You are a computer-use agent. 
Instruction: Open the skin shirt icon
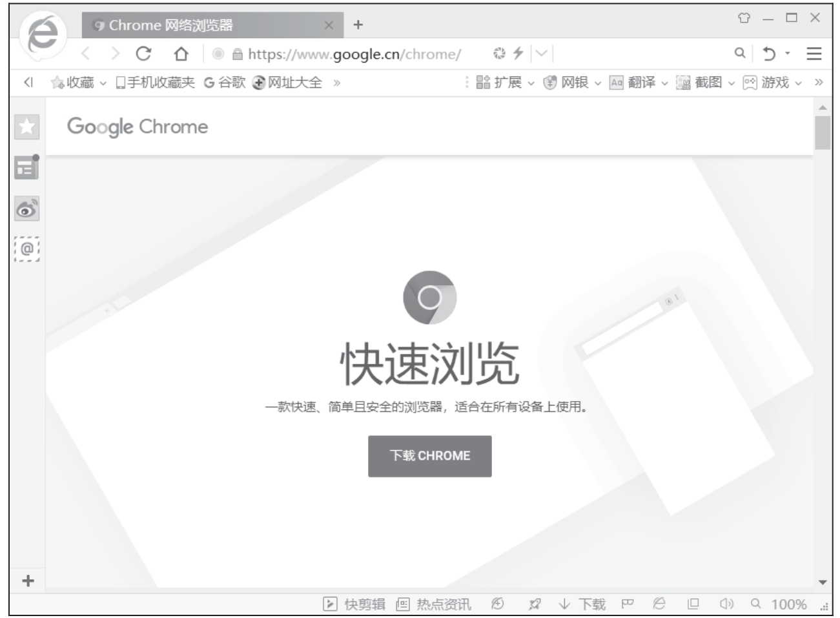pos(744,18)
